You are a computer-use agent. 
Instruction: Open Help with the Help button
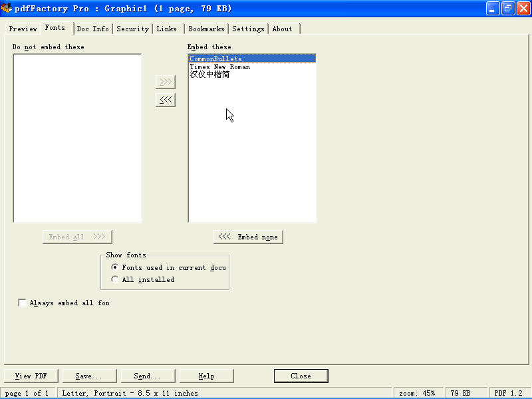206,376
